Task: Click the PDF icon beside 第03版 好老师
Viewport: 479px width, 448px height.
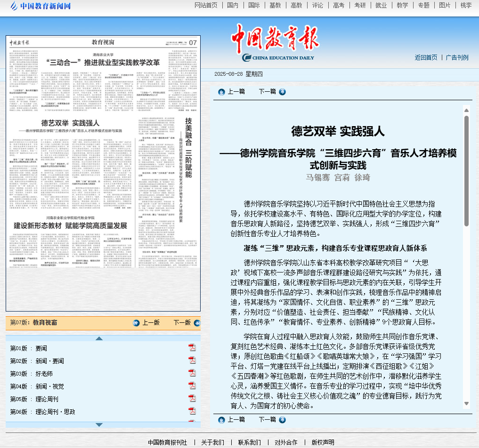Action: 192,373
